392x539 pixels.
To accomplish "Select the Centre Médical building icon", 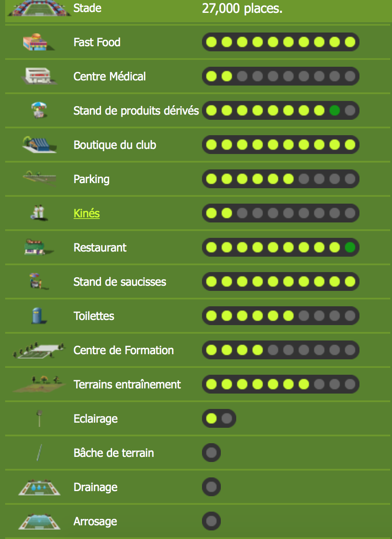I will [x=39, y=76].
